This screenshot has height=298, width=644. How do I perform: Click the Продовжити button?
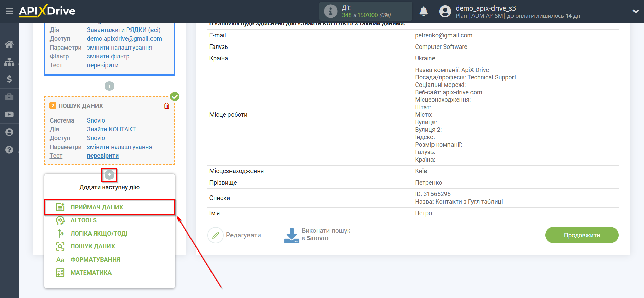tap(582, 235)
